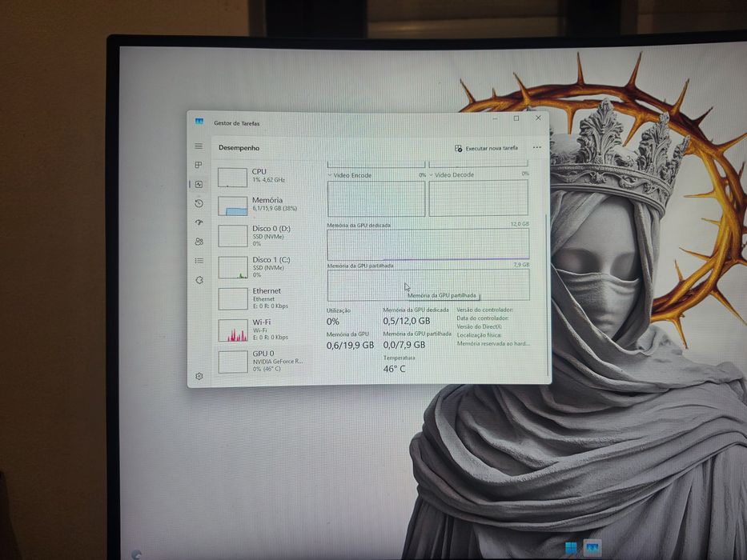
Task: Click the Video Decode graph area
Action: pos(478,198)
